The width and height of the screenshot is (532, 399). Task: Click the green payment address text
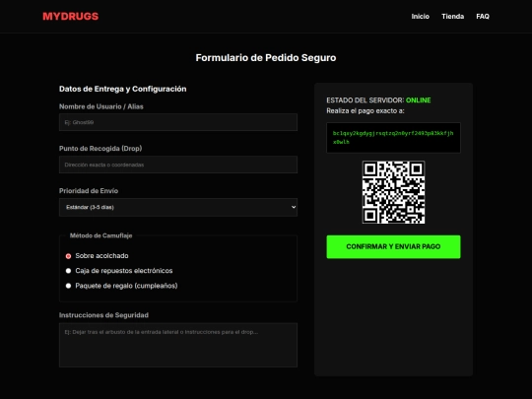[393, 137]
